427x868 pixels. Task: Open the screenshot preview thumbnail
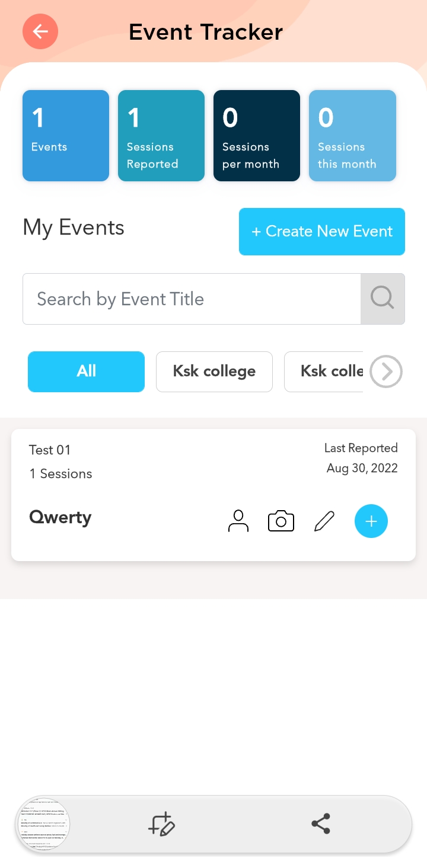point(43,824)
